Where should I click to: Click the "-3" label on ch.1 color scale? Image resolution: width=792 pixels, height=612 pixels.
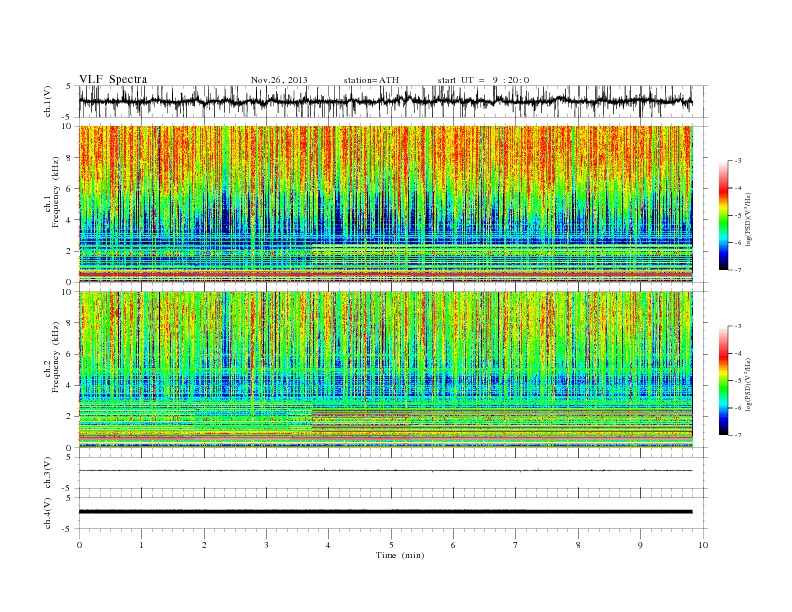[738, 161]
